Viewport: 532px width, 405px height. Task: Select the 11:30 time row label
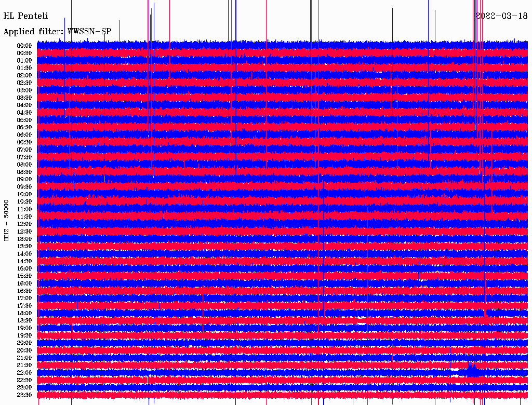pyautogui.click(x=24, y=217)
